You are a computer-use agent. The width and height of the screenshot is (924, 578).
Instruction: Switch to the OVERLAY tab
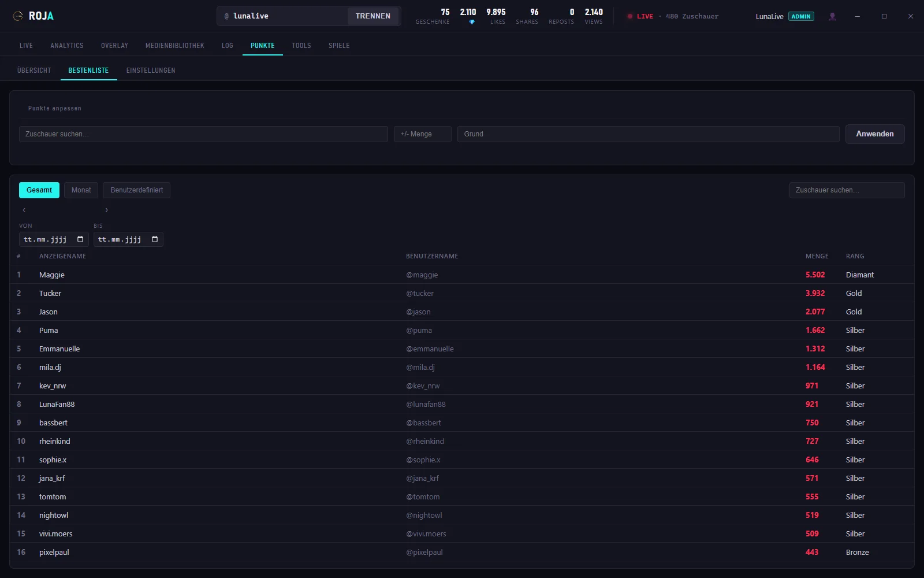tap(114, 46)
